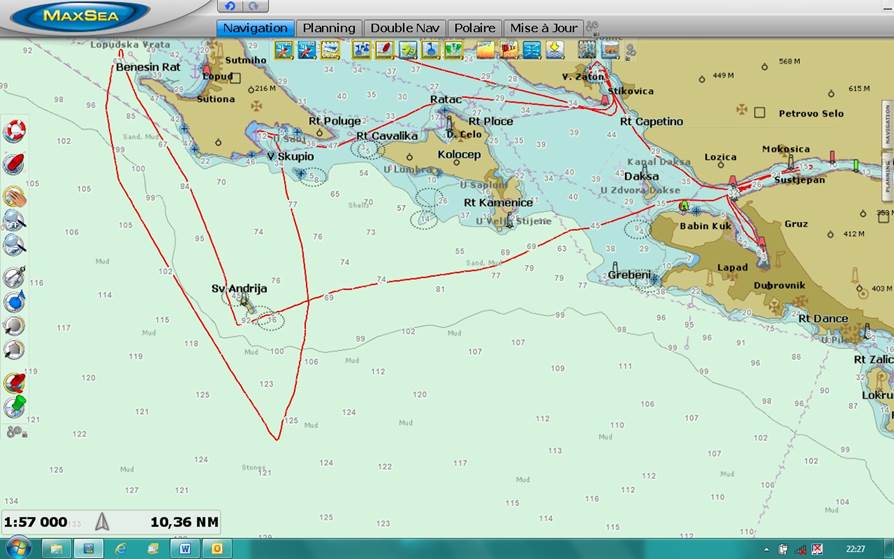Click the upper magnifier zoom tool
Viewport: 894px width, 559px height.
point(14,219)
